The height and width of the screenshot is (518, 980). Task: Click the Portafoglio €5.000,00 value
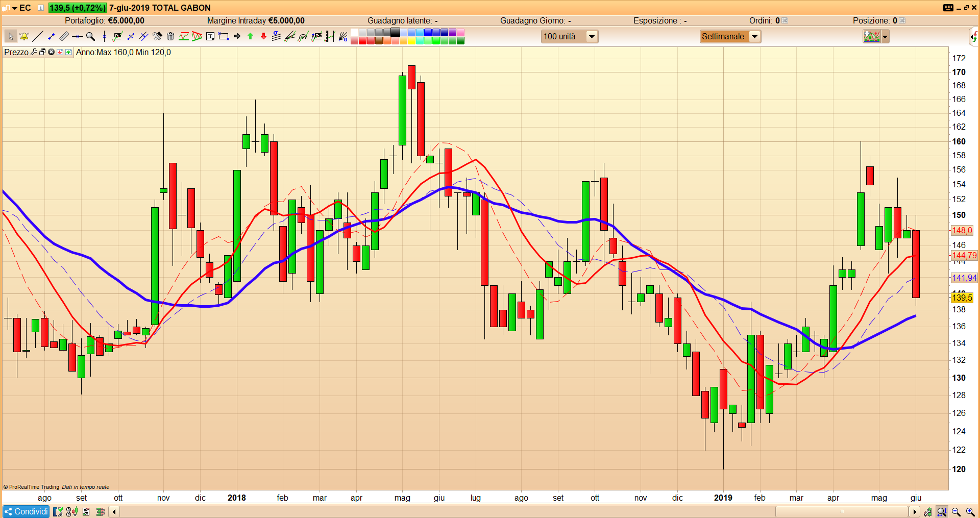pos(105,20)
